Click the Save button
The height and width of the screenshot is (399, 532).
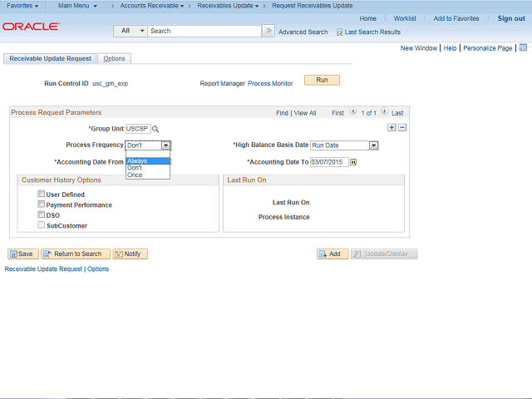coord(23,254)
